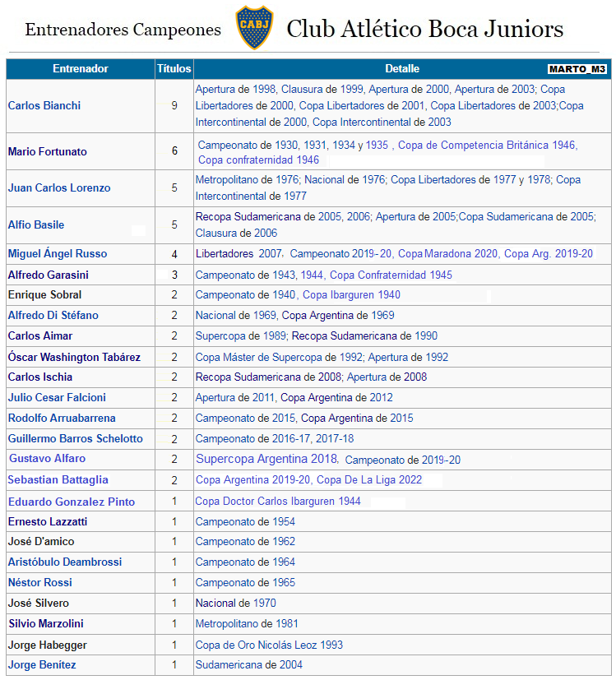Open the Copa Sudamericana de 2005 link
This screenshot has height=680, width=616.
526,217
